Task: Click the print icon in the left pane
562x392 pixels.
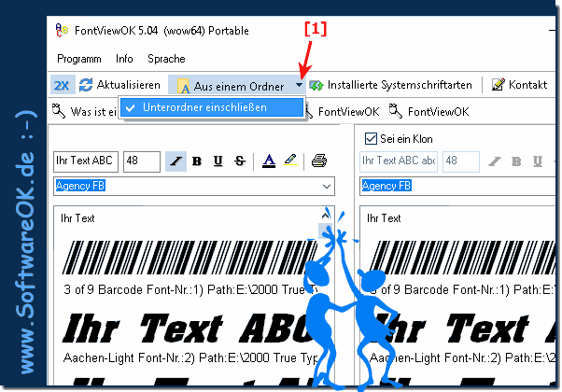Action: tap(319, 161)
